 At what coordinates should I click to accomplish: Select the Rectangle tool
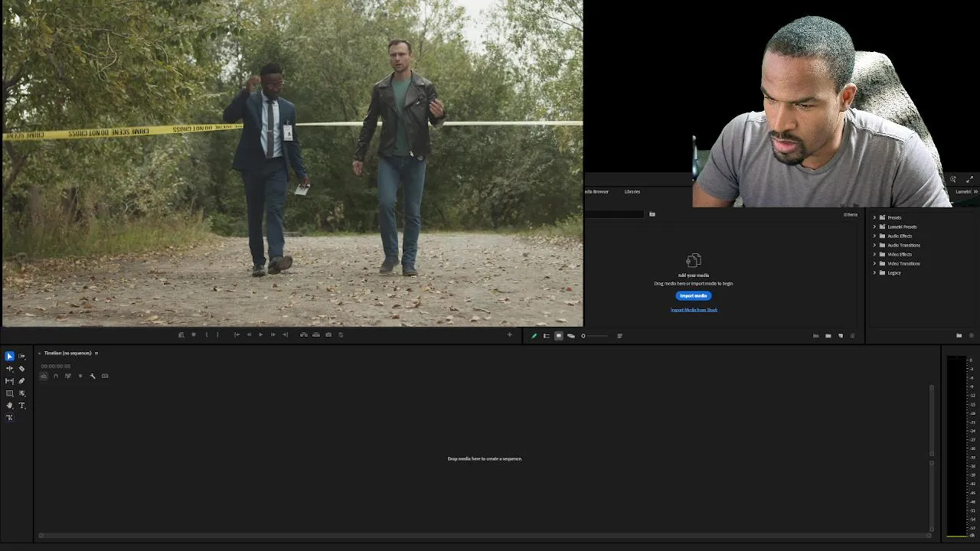[x=9, y=393]
